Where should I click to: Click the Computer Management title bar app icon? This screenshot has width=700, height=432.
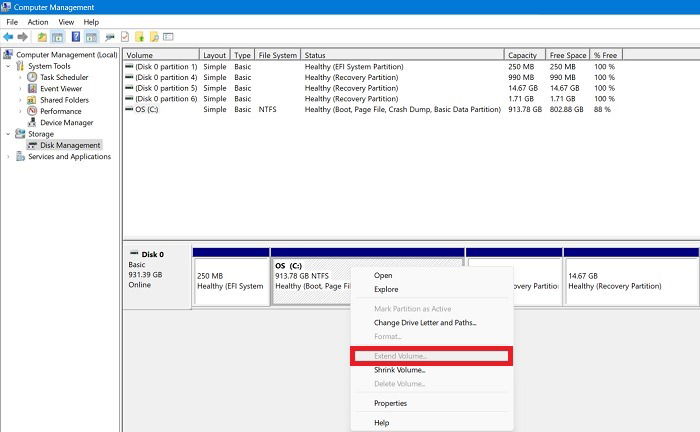click(6, 7)
